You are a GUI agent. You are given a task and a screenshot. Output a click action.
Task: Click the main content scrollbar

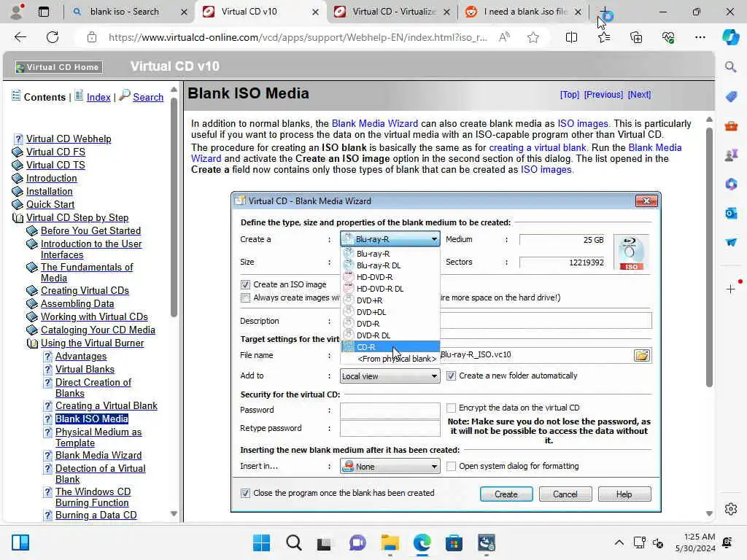pos(709,257)
